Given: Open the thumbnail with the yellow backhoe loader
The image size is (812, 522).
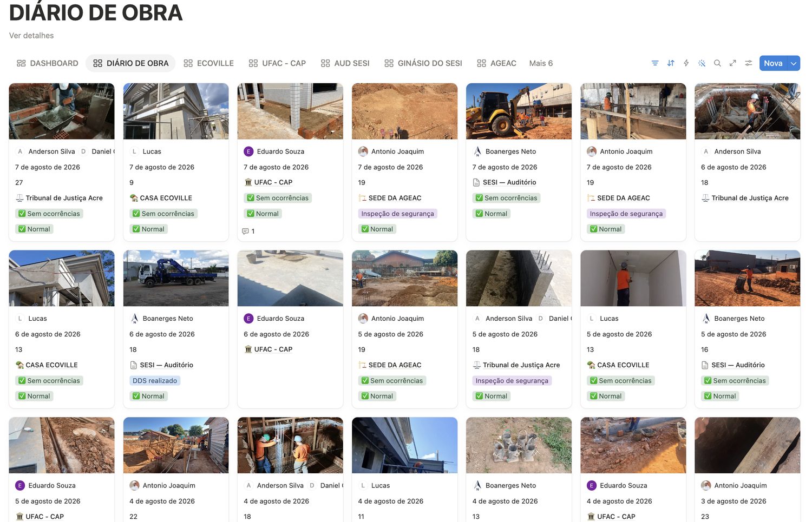Looking at the screenshot, I should (519, 111).
